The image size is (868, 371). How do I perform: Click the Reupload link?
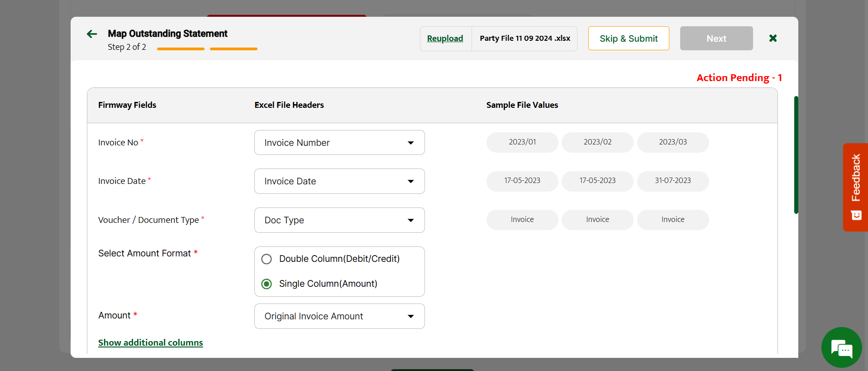445,39
